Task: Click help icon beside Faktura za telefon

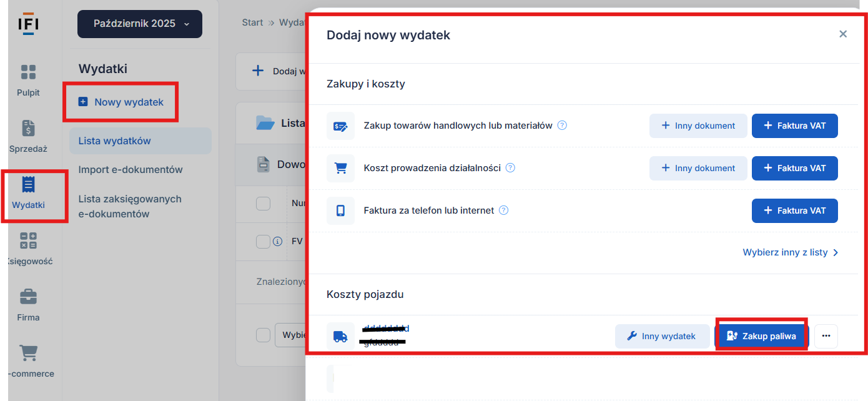Action: 503,210
